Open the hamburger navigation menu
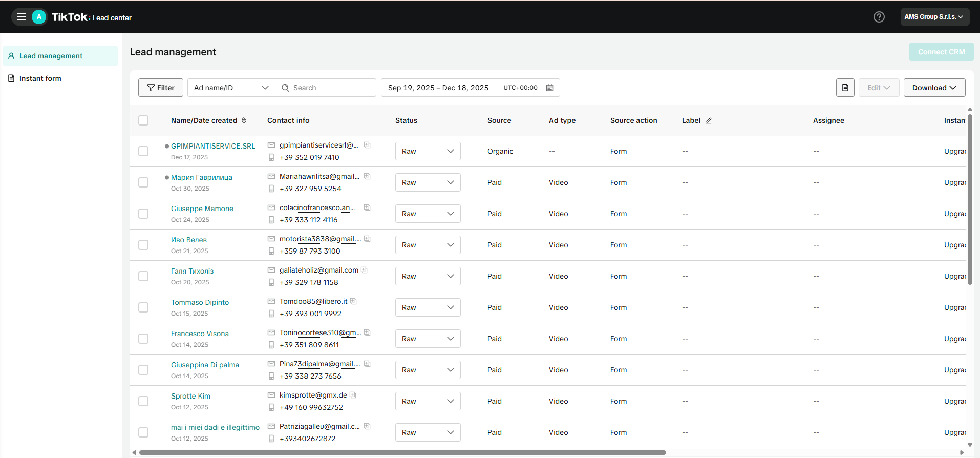Screen dimensions: 980x458 (22, 17)
